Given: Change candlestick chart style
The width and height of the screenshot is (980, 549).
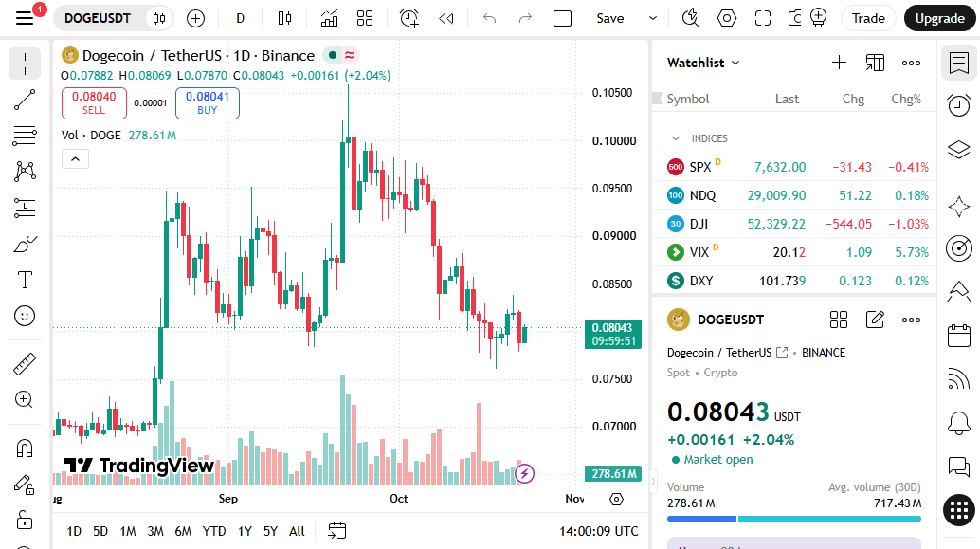Looking at the screenshot, I should tap(284, 18).
